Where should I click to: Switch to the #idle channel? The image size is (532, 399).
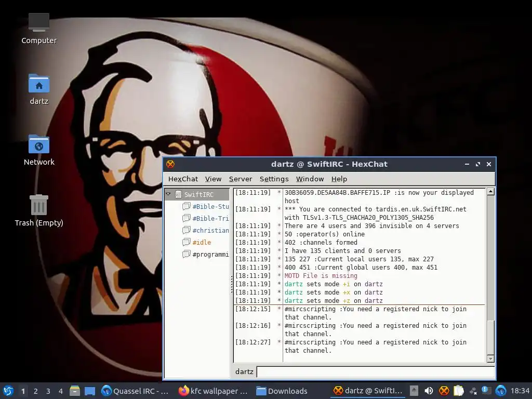[x=202, y=242]
